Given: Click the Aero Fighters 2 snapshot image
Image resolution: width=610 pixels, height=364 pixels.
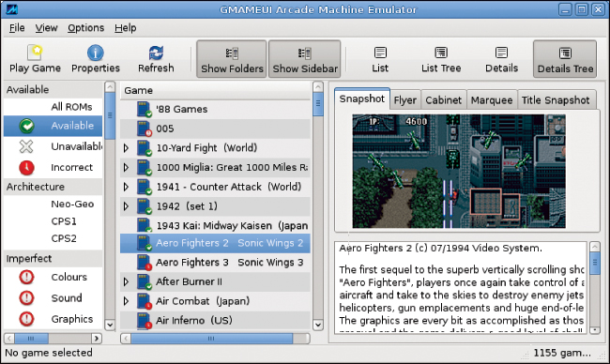Looking at the screenshot, I should (459, 171).
